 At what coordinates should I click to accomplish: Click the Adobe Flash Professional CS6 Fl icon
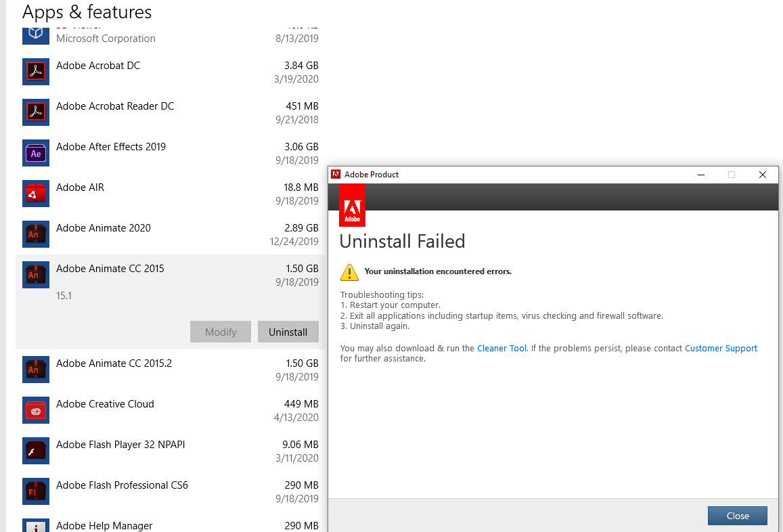pyautogui.click(x=35, y=491)
